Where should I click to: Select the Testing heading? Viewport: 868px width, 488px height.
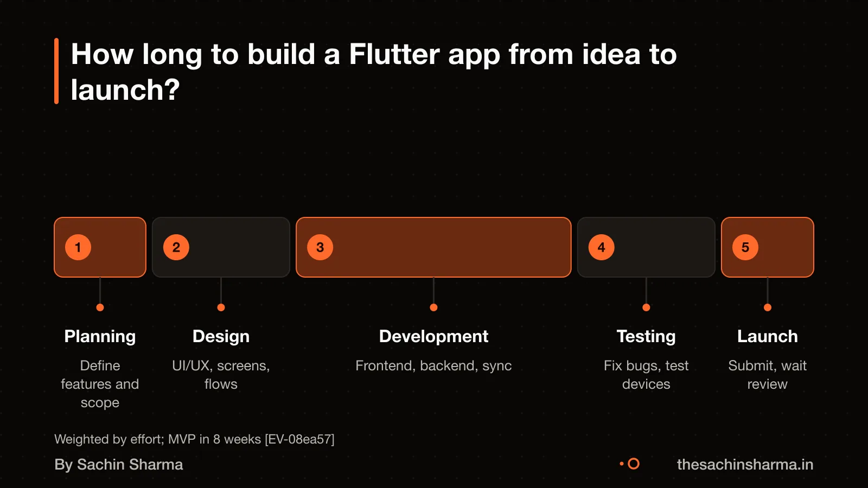tap(646, 336)
